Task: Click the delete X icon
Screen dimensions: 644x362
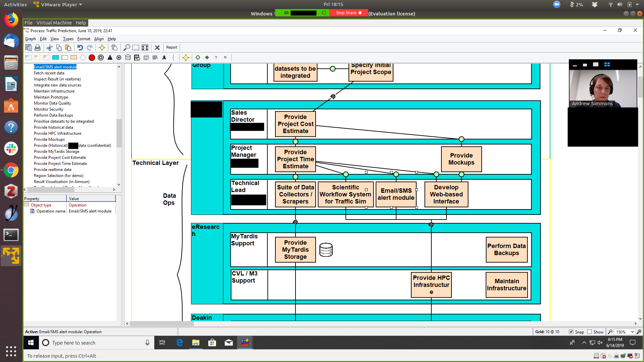Action: pyautogui.click(x=157, y=48)
